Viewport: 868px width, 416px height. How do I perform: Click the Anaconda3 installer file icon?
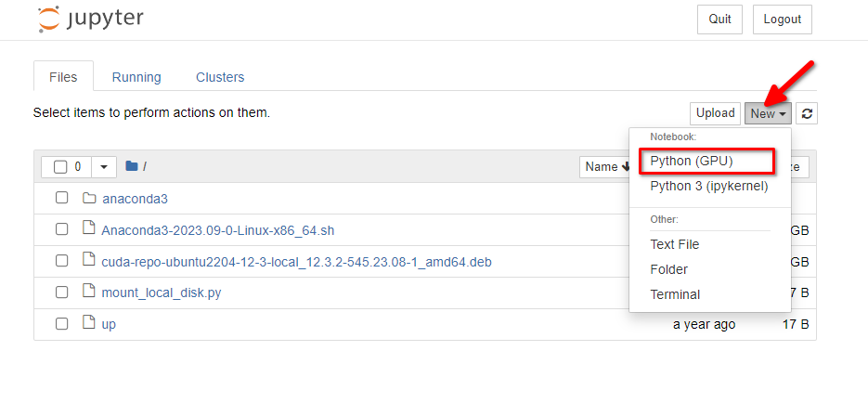point(88,228)
